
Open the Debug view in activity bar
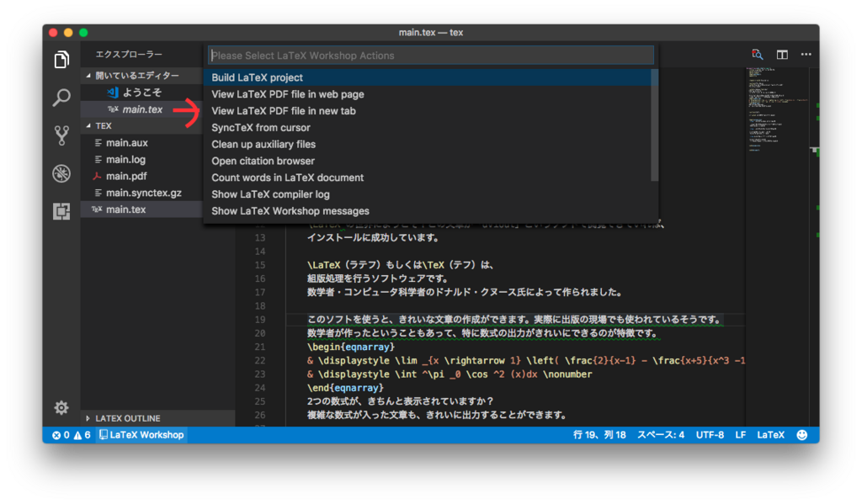(61, 173)
